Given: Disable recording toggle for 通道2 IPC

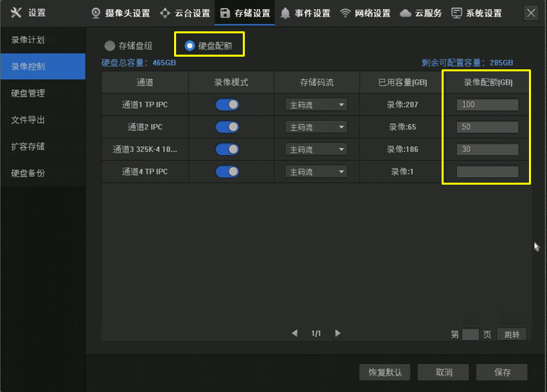Looking at the screenshot, I should 227,127.
